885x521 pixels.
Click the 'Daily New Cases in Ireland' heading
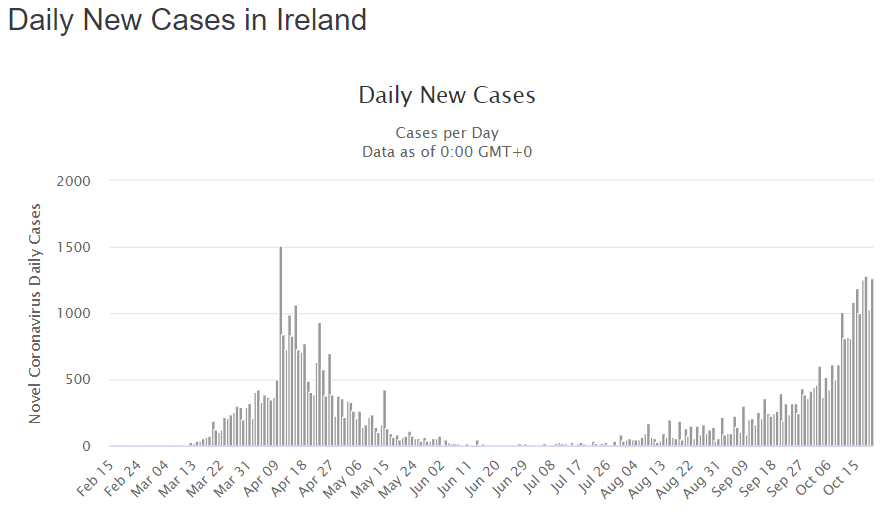(187, 20)
